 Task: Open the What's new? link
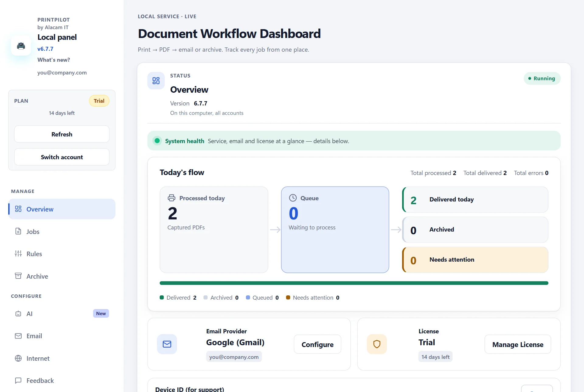point(54,60)
